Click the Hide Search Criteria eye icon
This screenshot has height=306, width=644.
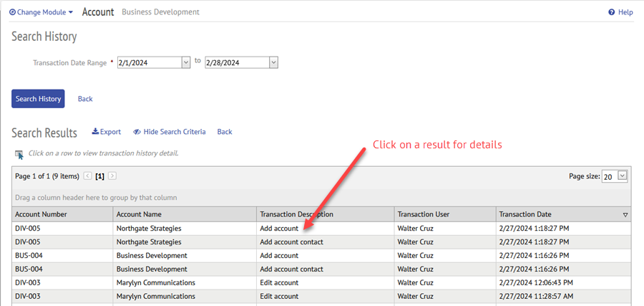pyautogui.click(x=137, y=132)
